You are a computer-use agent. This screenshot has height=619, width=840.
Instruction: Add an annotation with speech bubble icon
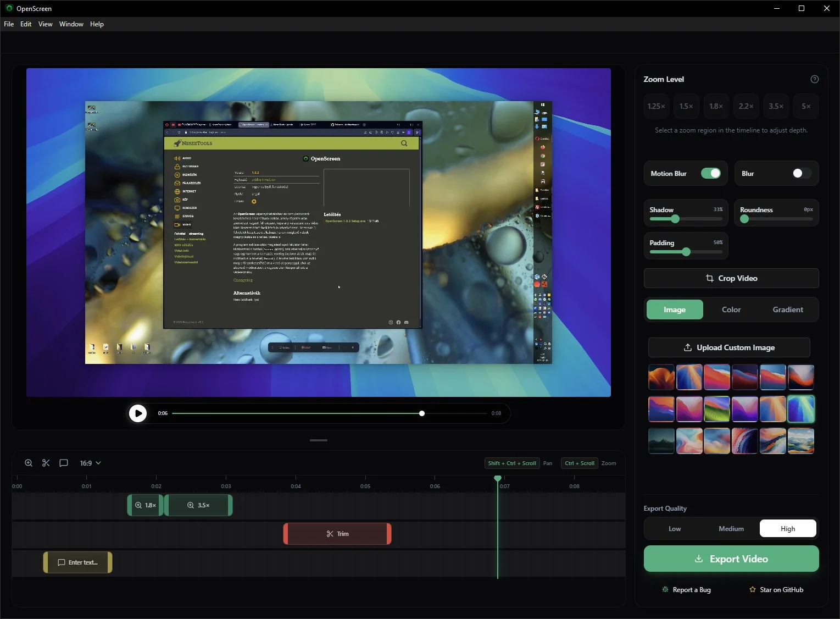point(64,463)
